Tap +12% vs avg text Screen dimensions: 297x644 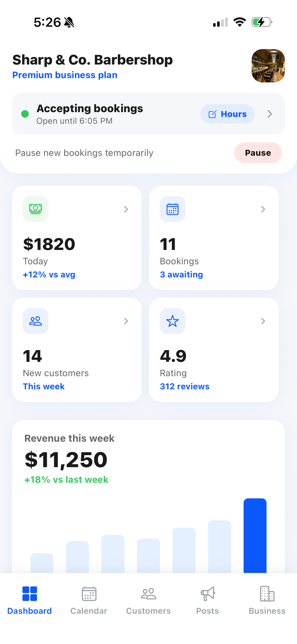49,275
